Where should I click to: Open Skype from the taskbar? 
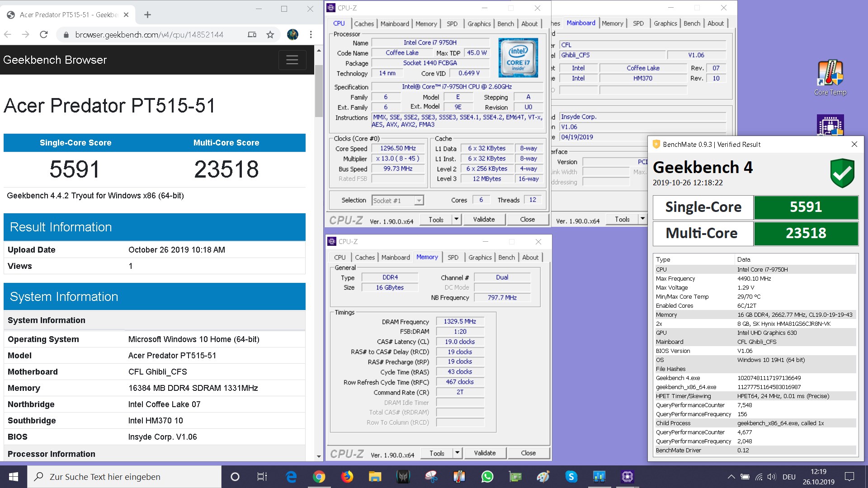point(571,477)
